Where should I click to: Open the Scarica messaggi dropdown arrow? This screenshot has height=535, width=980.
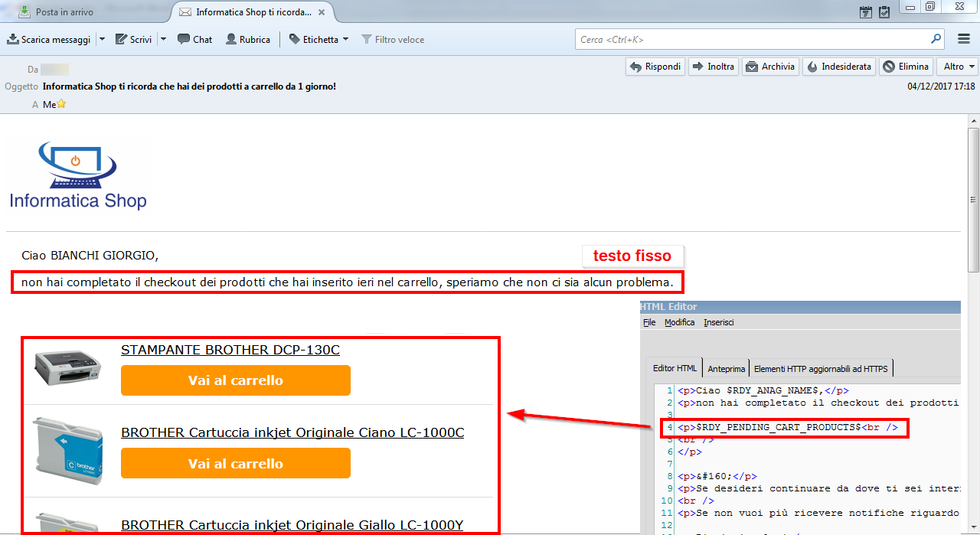[103, 39]
